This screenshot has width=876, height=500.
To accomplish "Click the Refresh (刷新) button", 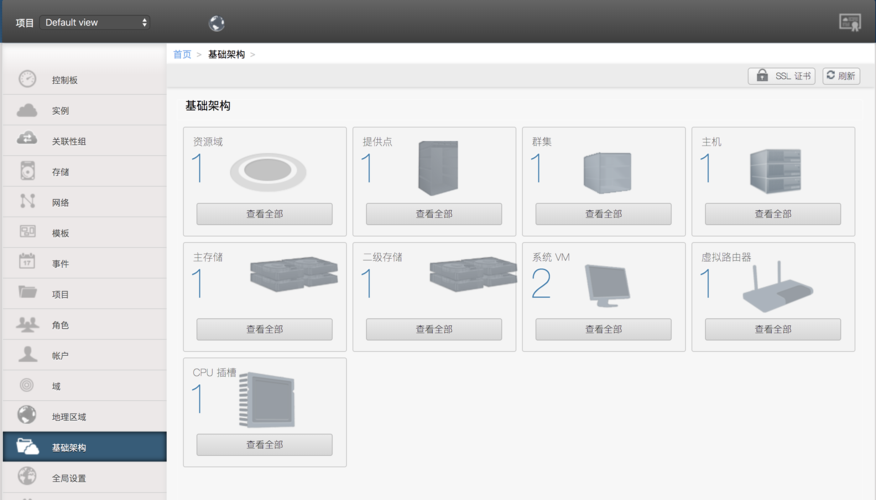I will pos(841,75).
